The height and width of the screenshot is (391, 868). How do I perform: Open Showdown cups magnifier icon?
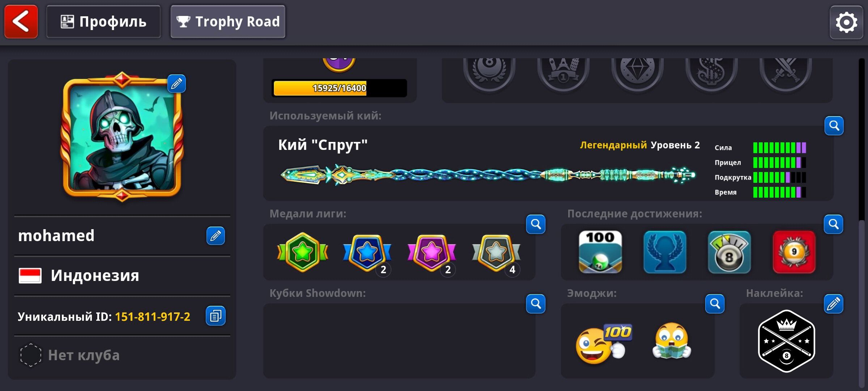536,303
